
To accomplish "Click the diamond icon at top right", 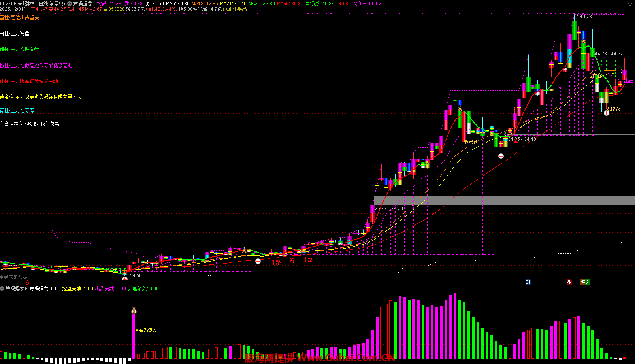I will click(630, 4).
